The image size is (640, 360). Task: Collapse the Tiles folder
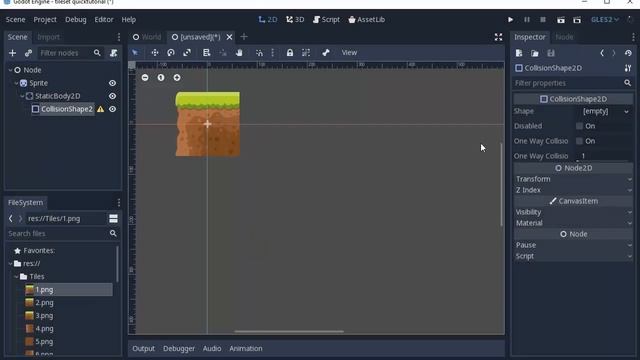(16, 277)
